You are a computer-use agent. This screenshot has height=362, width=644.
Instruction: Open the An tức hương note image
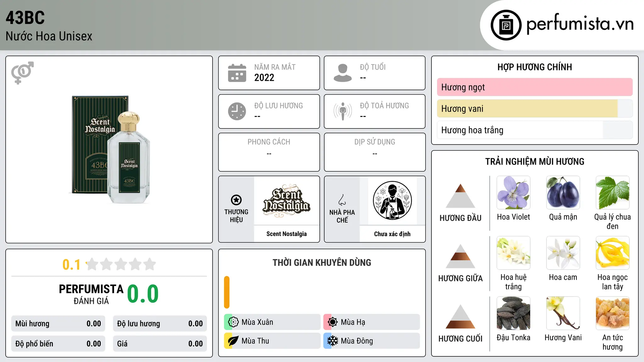(613, 313)
